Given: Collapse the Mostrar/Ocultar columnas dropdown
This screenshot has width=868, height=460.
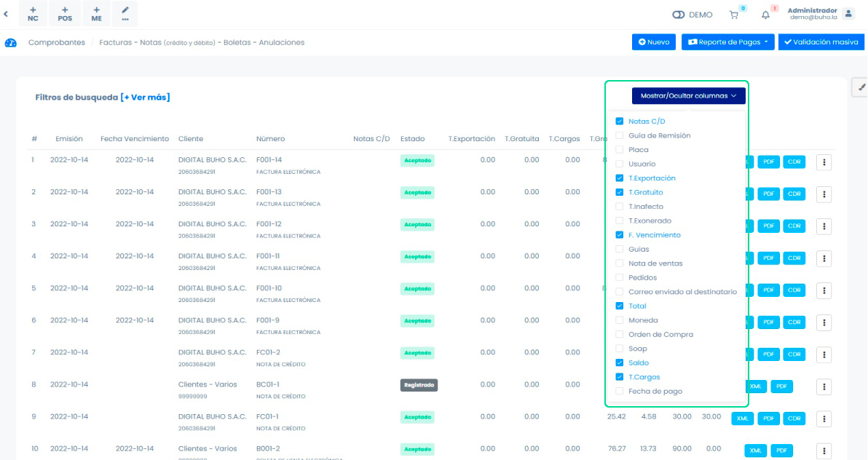Looking at the screenshot, I should (688, 96).
